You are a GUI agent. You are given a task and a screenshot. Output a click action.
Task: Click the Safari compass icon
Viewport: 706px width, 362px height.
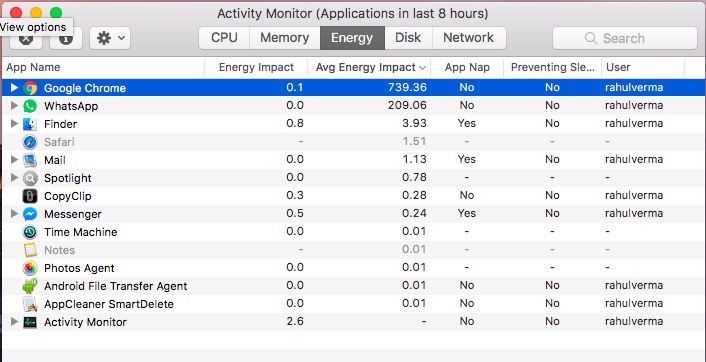tap(30, 142)
